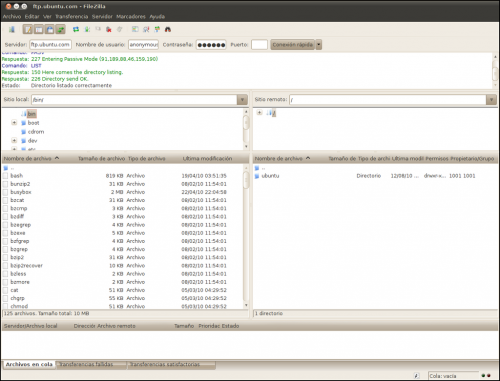Expand the dev folder in local tree
Image resolution: width=500 pixels, height=381 pixels.
click(14, 140)
